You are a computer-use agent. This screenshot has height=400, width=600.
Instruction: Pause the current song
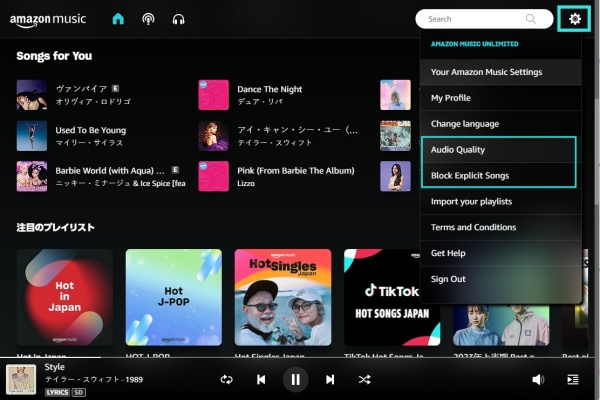(x=295, y=379)
